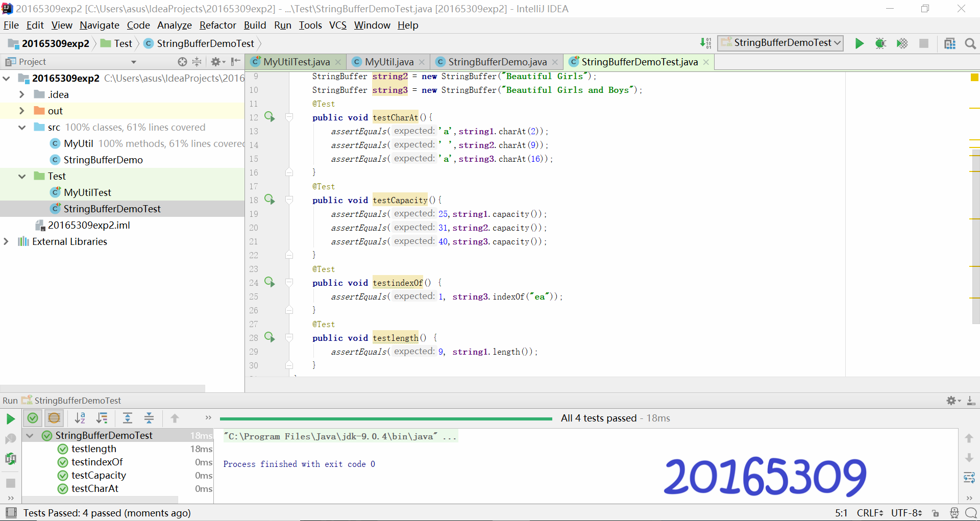Start debugging with the bug icon
Screen dimensions: 980x521
[x=880, y=43]
